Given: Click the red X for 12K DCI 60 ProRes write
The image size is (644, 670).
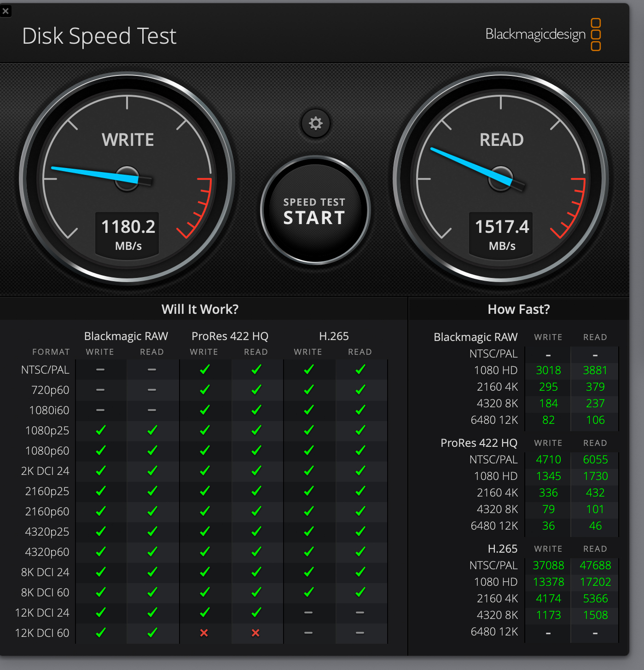Looking at the screenshot, I should click(x=204, y=633).
